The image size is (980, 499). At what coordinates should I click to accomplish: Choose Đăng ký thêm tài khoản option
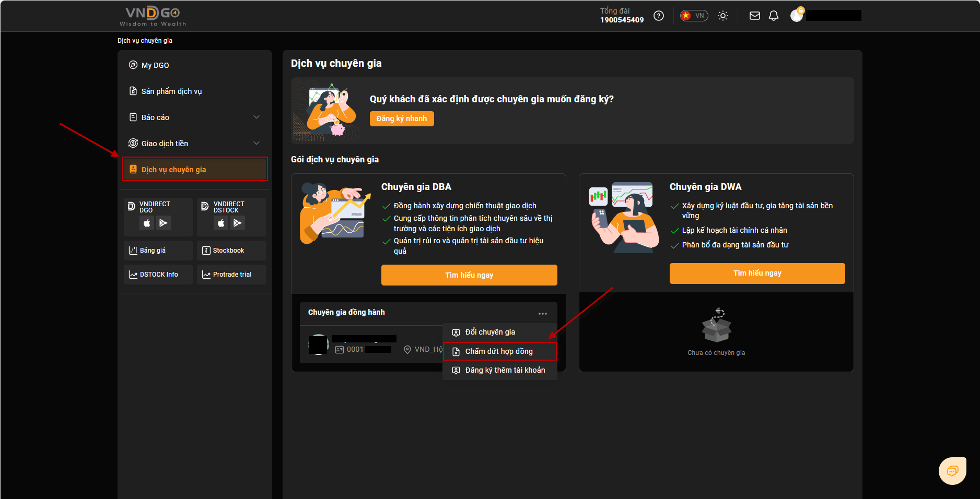pos(500,370)
